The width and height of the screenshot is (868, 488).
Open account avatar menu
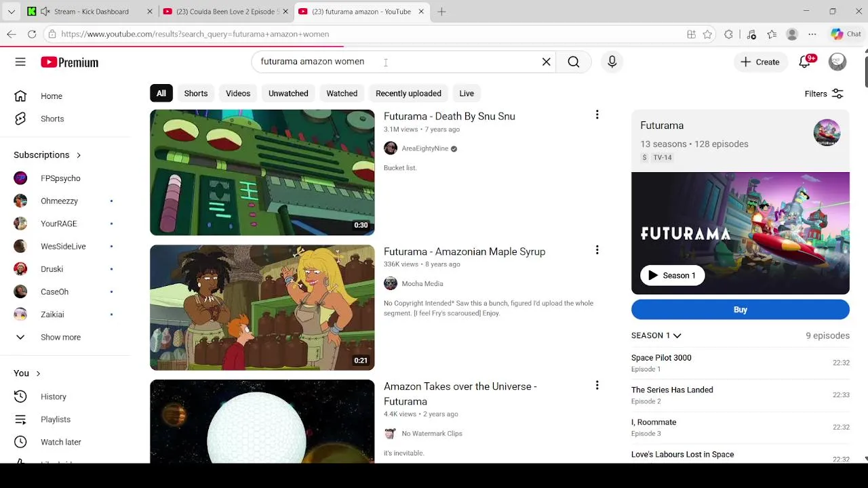837,62
